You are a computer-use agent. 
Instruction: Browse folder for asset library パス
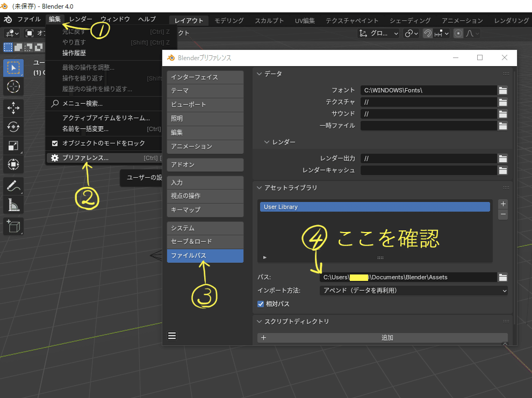pyautogui.click(x=503, y=277)
